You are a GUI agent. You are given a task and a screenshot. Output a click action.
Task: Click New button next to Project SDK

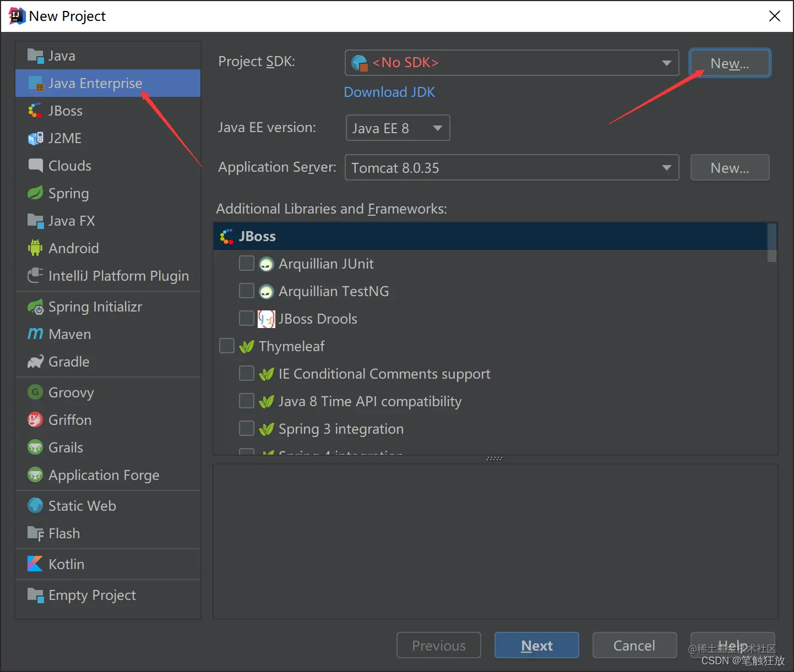[730, 63]
